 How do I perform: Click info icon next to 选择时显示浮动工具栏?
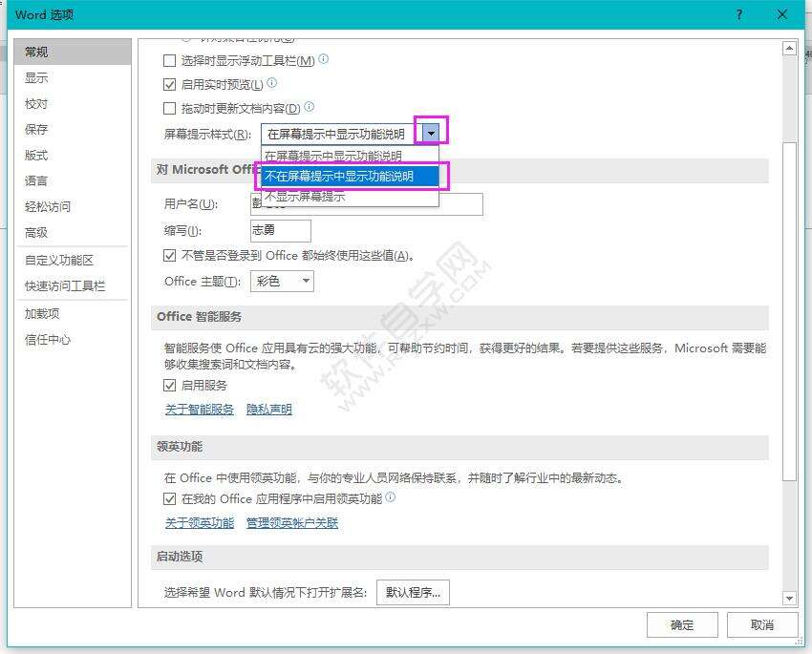coord(324,59)
